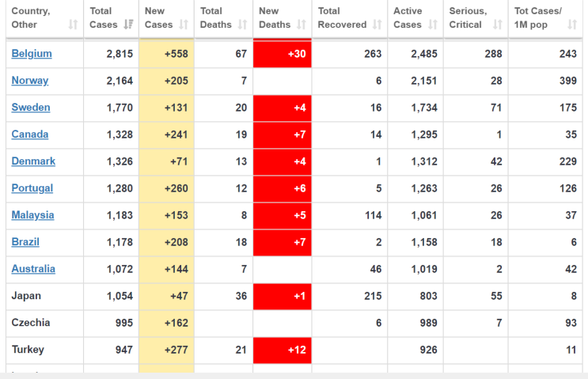Image resolution: width=588 pixels, height=379 pixels.
Task: Open the Portugal link
Action: pyautogui.click(x=32, y=188)
